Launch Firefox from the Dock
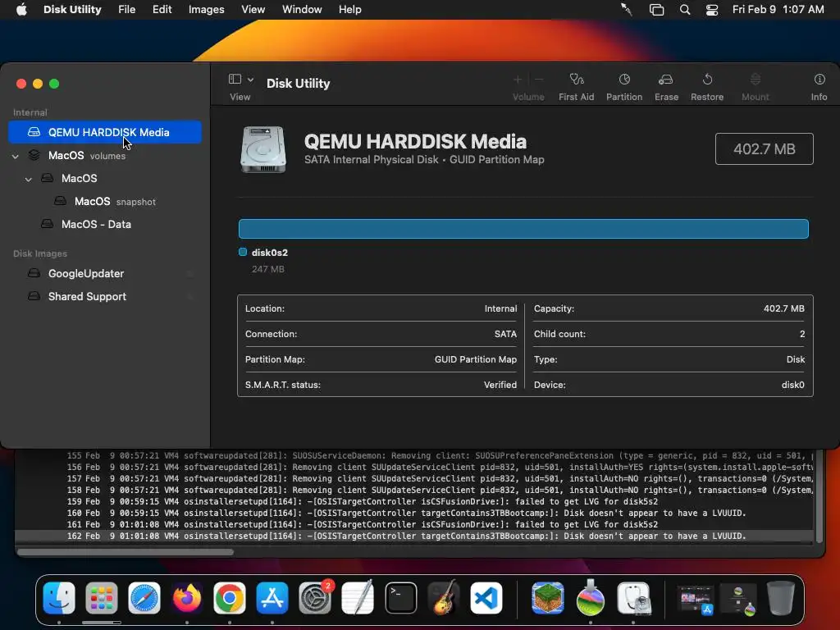 coord(187,598)
